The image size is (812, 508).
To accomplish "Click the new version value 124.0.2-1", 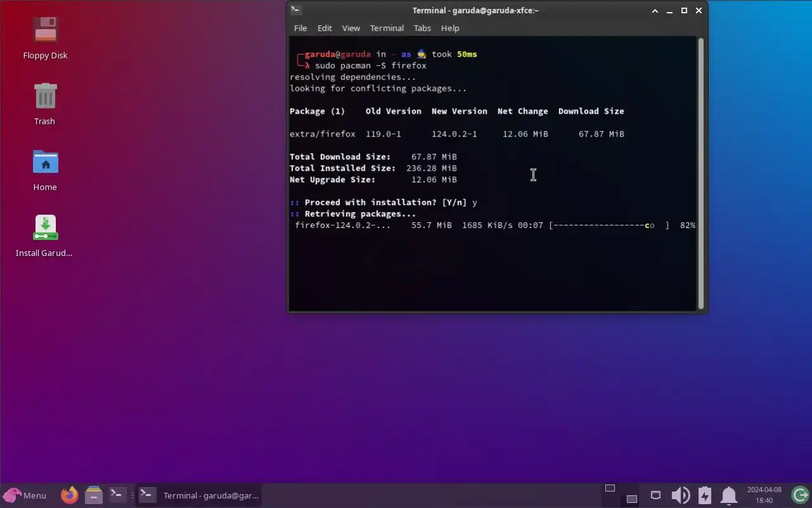I will click(454, 134).
